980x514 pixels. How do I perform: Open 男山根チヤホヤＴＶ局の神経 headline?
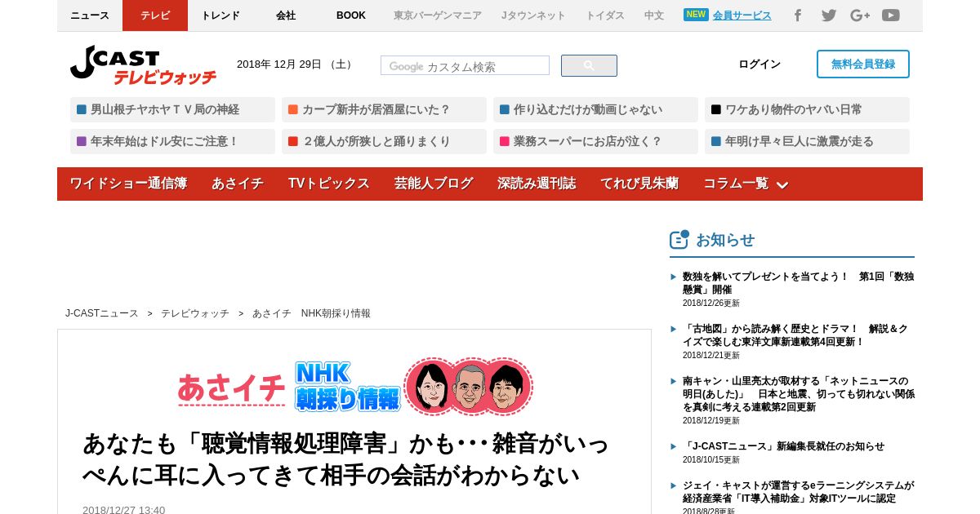[x=172, y=109]
